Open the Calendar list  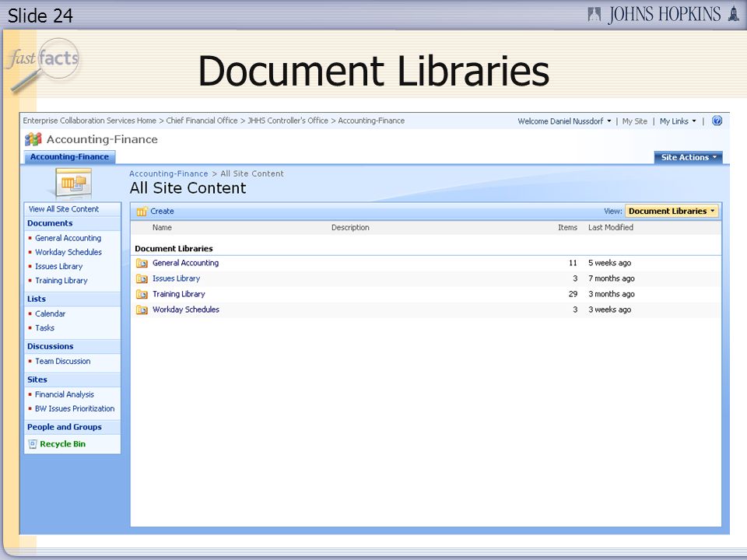(50, 313)
